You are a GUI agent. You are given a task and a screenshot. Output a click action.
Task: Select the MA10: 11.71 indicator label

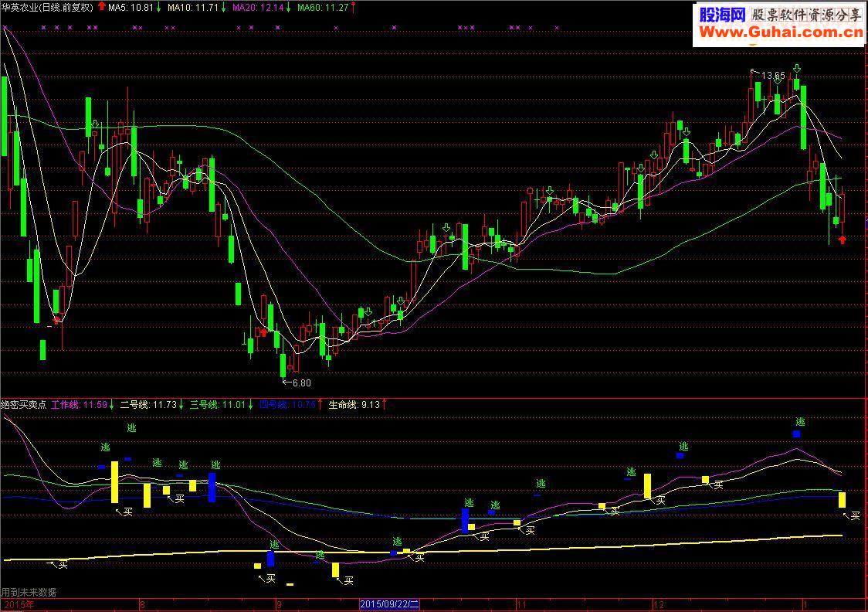click(192, 7)
